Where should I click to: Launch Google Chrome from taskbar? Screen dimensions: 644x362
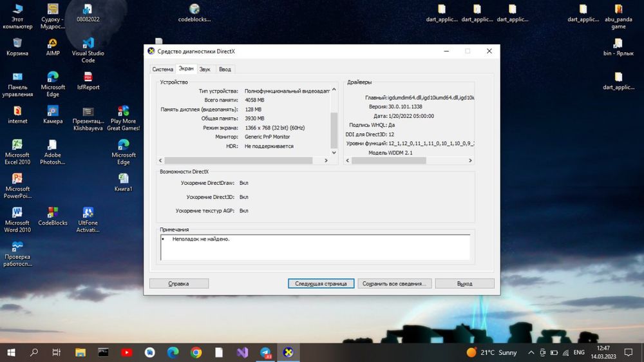click(196, 352)
